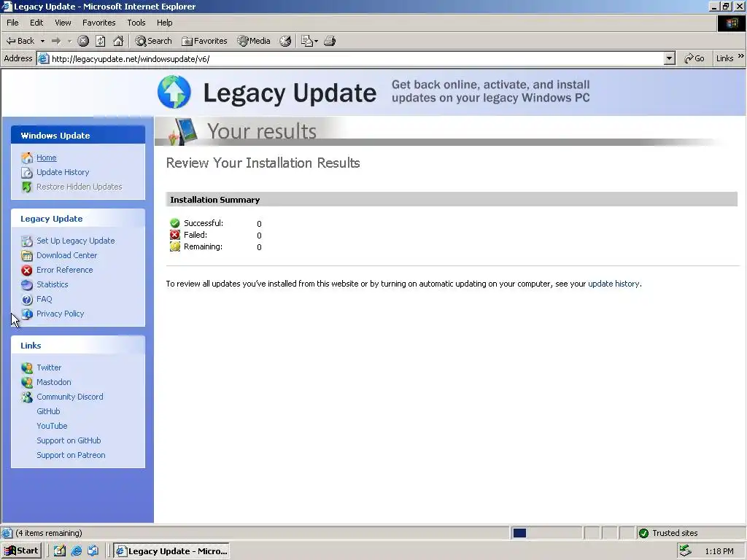Viewport: 747px width, 560px height.
Task: Click in the Address bar URL field
Action: coord(352,58)
